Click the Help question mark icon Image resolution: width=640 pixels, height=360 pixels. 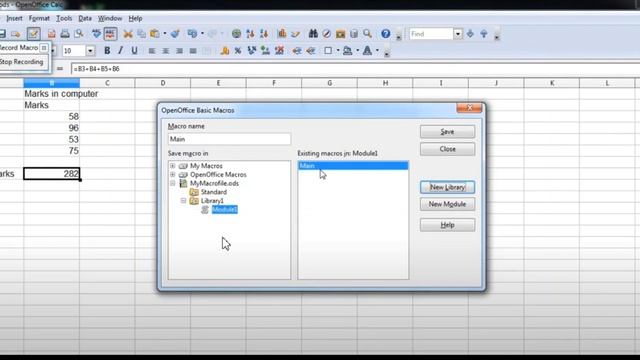coord(385,34)
